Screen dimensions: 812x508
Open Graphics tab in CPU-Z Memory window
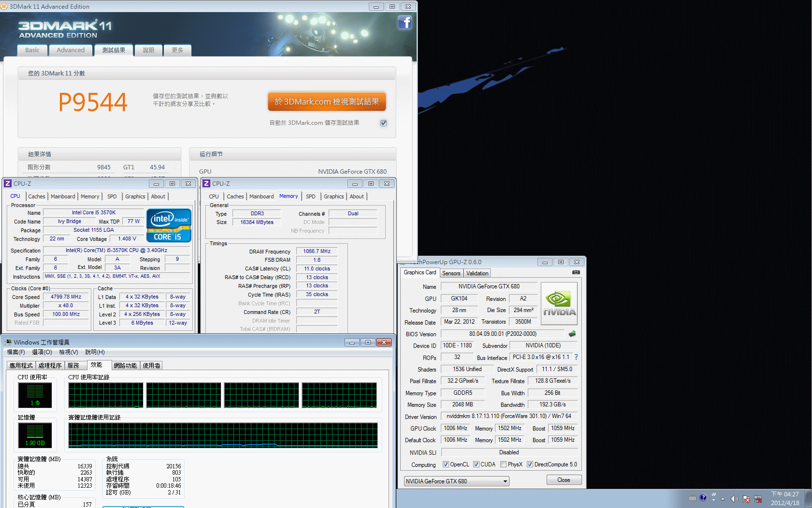pyautogui.click(x=334, y=196)
